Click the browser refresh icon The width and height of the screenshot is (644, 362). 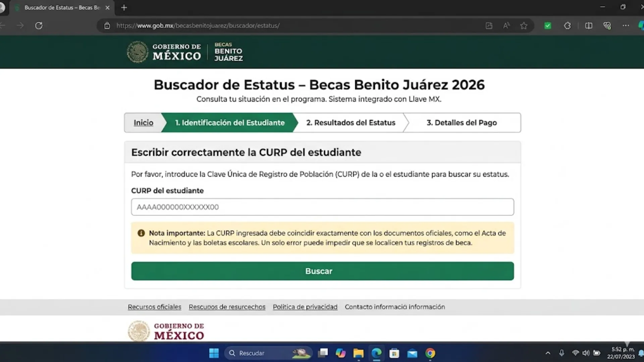point(39,25)
